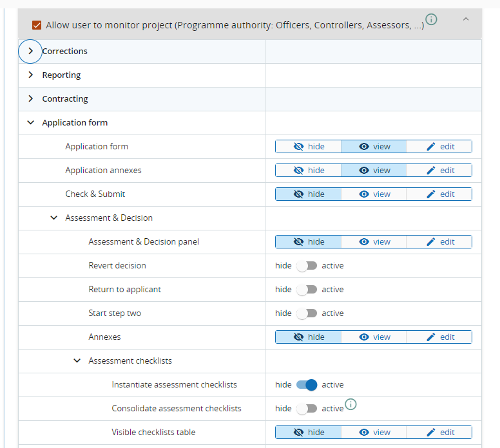Viewport: 500px width, 448px height.
Task: Collapse the Assessment & Decision group
Action: click(x=54, y=218)
